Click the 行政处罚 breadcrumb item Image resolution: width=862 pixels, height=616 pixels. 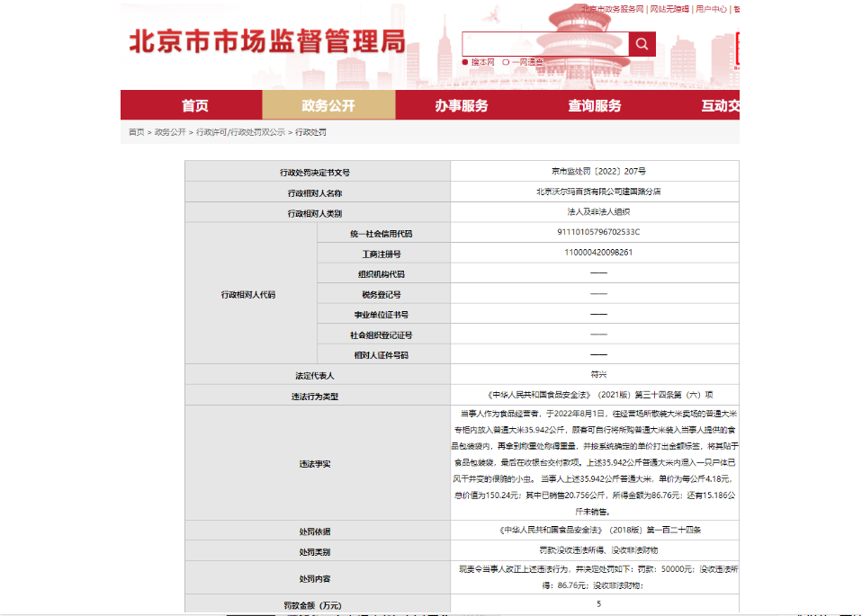pos(310,132)
